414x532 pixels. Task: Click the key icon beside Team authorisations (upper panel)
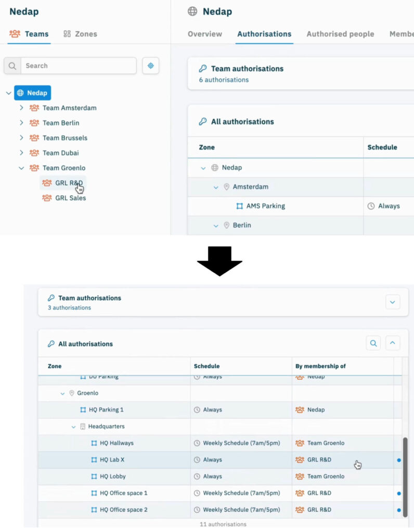point(203,69)
